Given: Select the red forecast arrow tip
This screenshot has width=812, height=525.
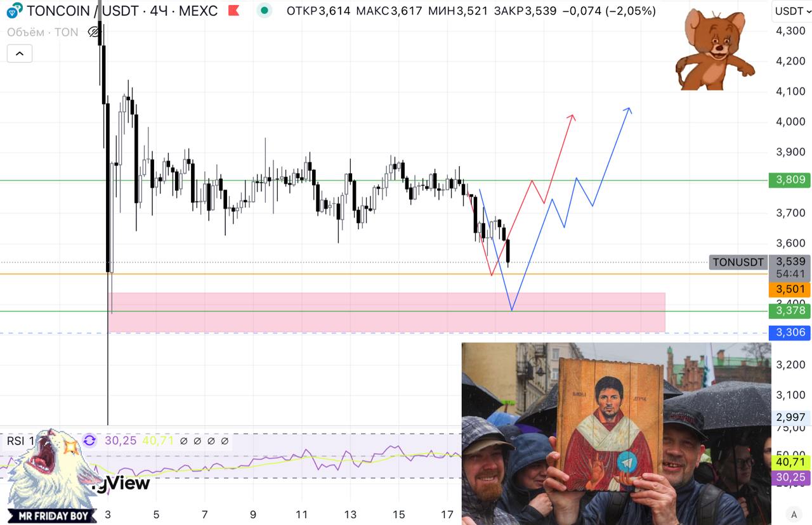Looking at the screenshot, I should (x=572, y=116).
